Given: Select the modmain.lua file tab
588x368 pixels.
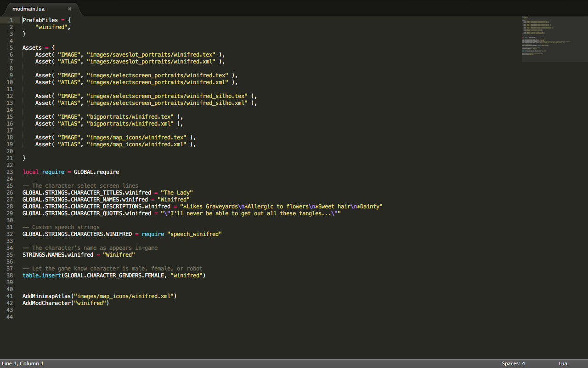Looking at the screenshot, I should tap(28, 9).
